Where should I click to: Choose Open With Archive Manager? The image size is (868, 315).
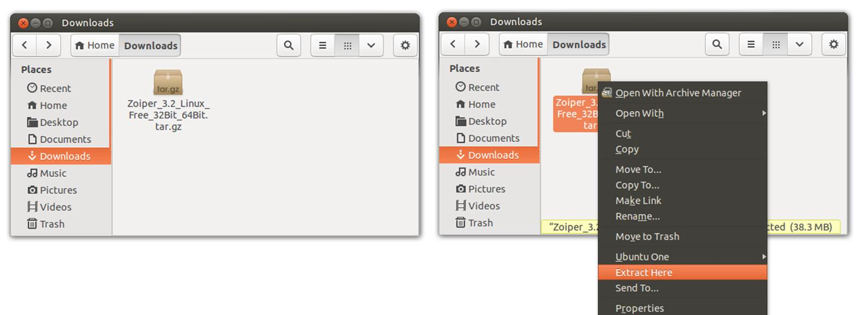coord(682,93)
